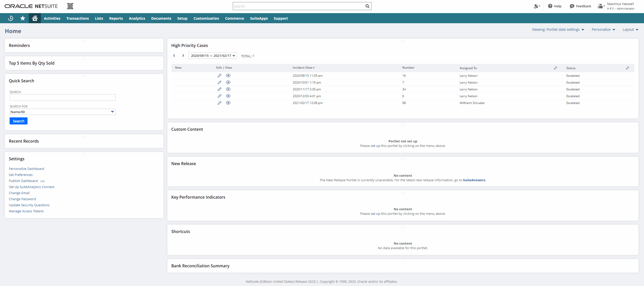Viewport: 644px width, 286px height.
Task: View case number 16 via eye icon
Action: coord(228,75)
